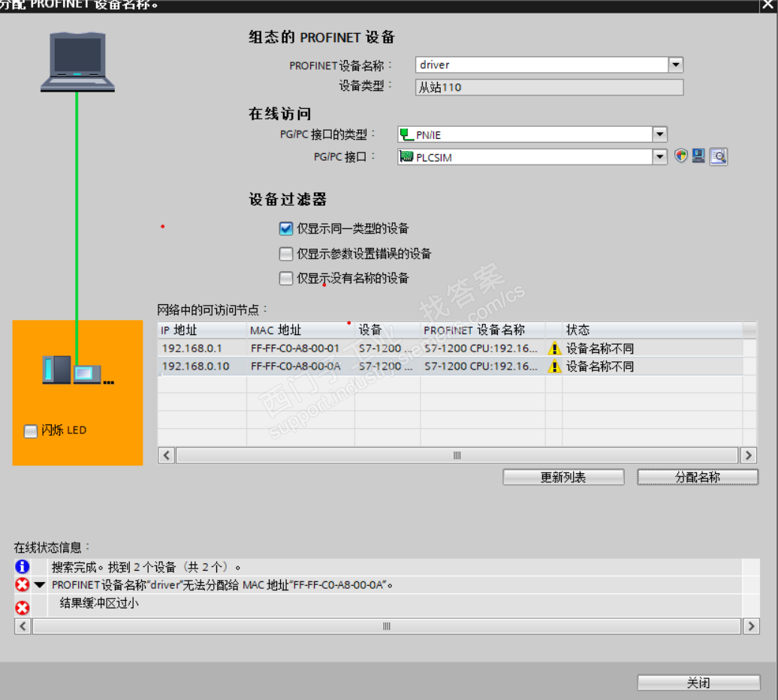The width and height of the screenshot is (778, 700).
Task: Click message 结果缓冲区过小
Action: (x=99, y=603)
